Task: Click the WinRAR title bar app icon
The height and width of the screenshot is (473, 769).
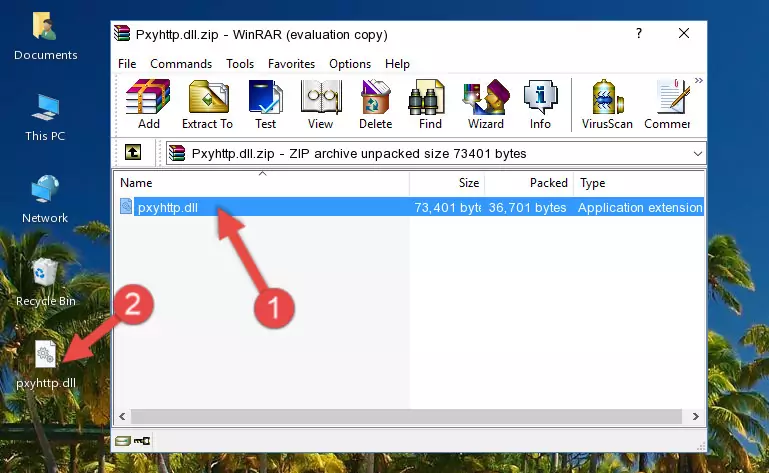Action: coord(122,34)
